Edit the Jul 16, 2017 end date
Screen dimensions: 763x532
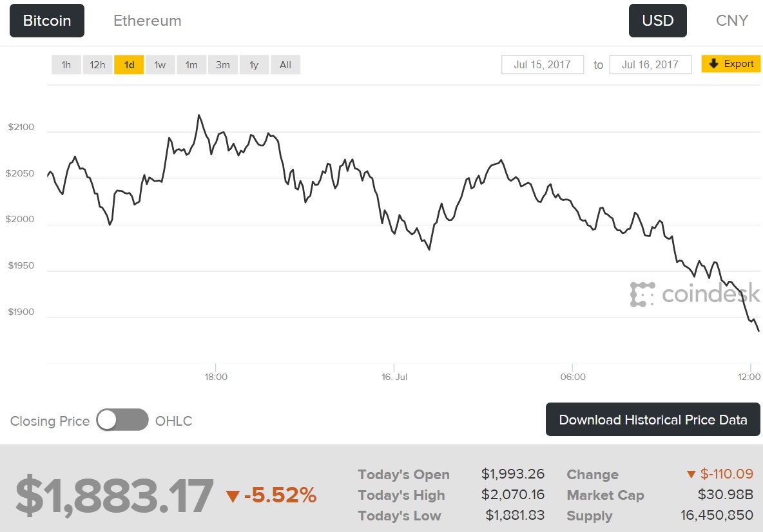(650, 64)
